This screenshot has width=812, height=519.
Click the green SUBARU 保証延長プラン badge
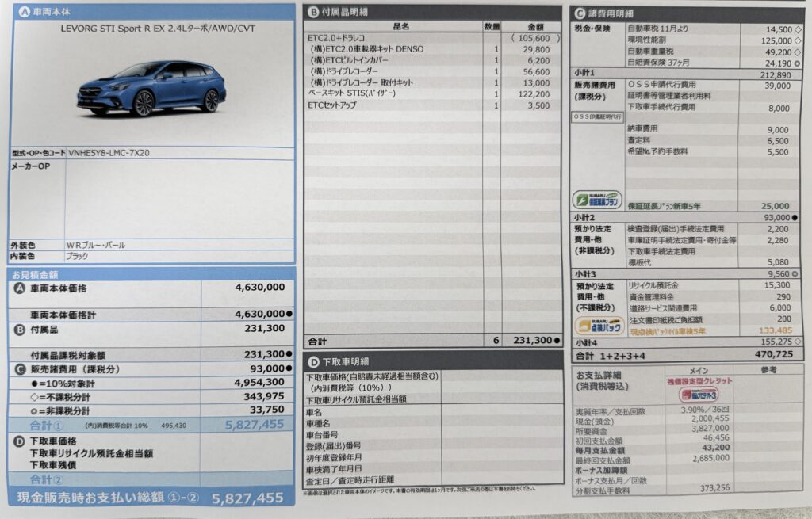coord(597,199)
